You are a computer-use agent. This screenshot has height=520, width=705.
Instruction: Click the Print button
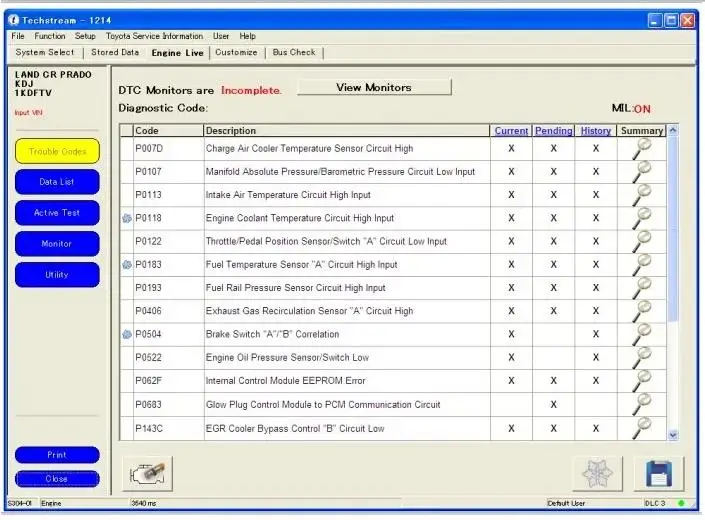tap(57, 455)
